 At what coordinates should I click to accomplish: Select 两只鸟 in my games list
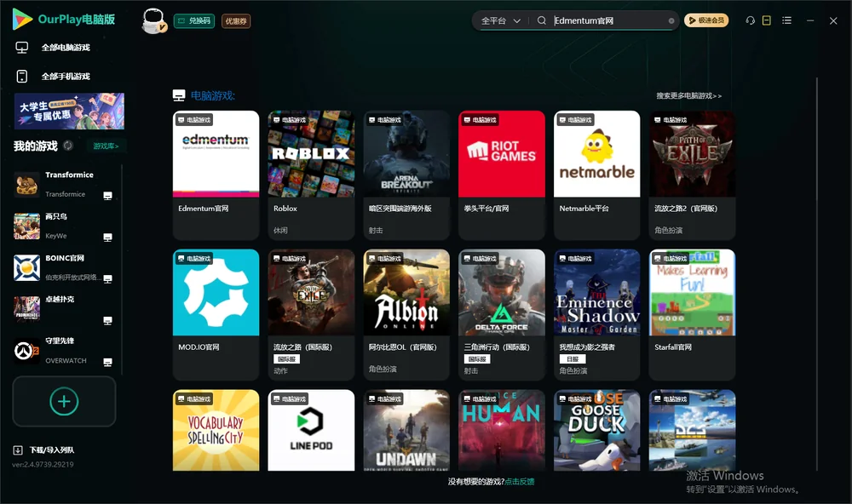[x=64, y=226]
